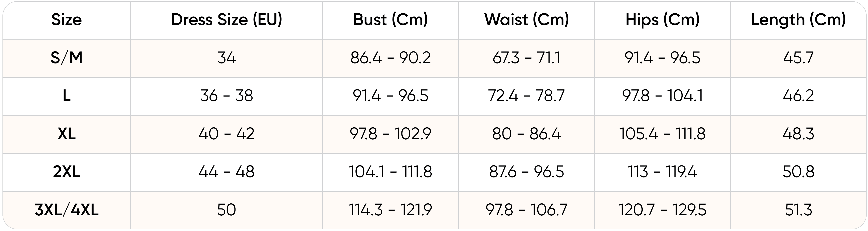Select the Hips (Cm) column header

point(663,20)
